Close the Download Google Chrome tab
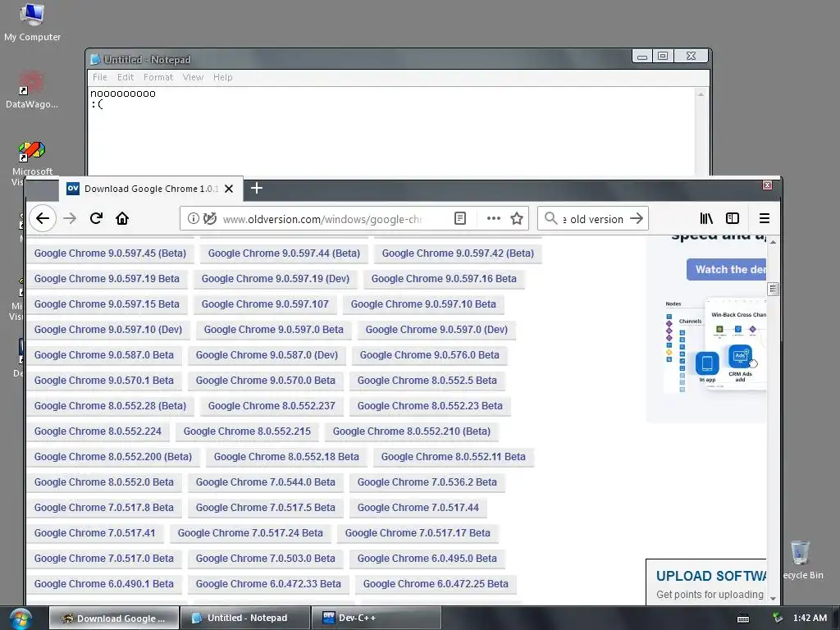The width and height of the screenshot is (840, 630). tap(229, 189)
